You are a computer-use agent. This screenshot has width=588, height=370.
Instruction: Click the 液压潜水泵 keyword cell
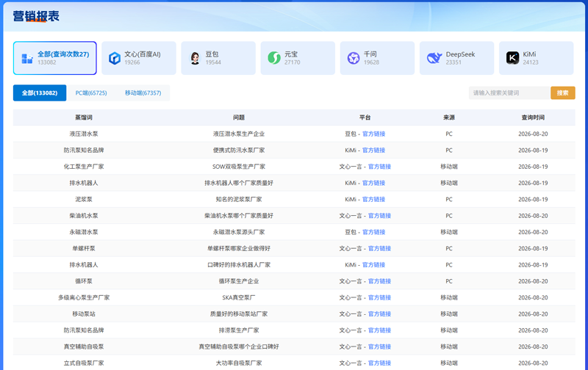(x=84, y=134)
